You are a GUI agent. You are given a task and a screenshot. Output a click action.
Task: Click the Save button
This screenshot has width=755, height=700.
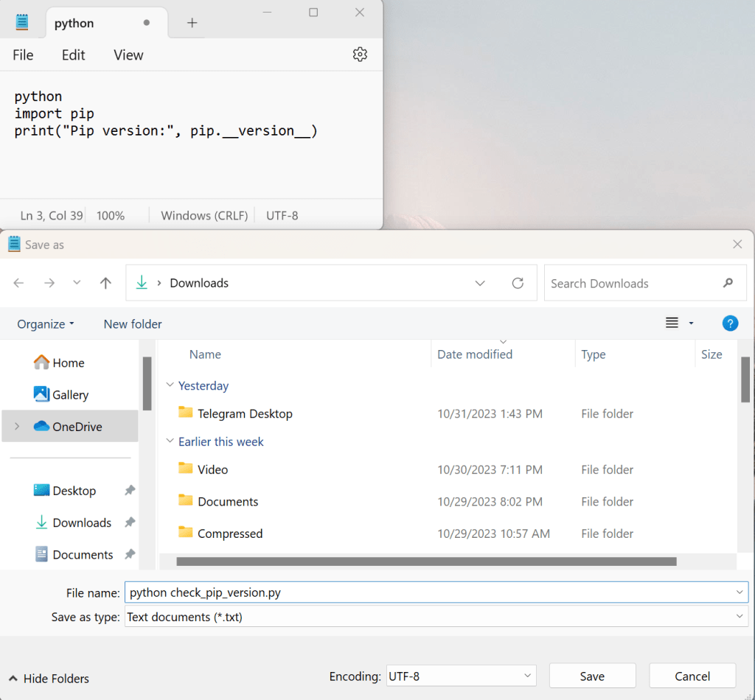(x=592, y=676)
